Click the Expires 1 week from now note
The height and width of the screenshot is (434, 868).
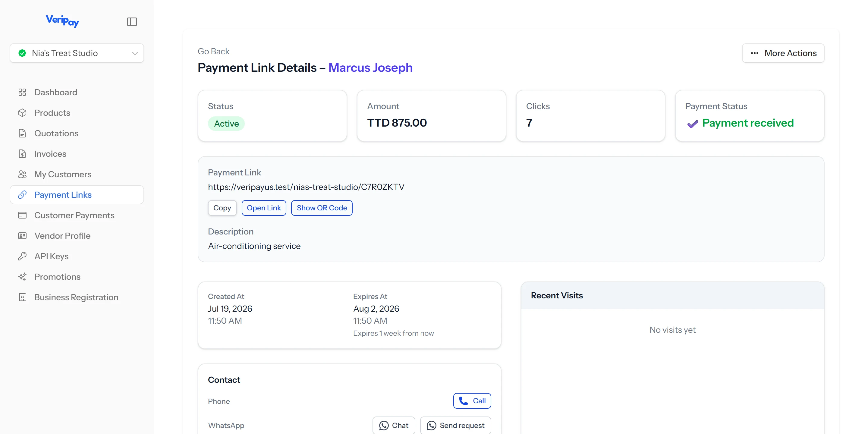tap(393, 333)
